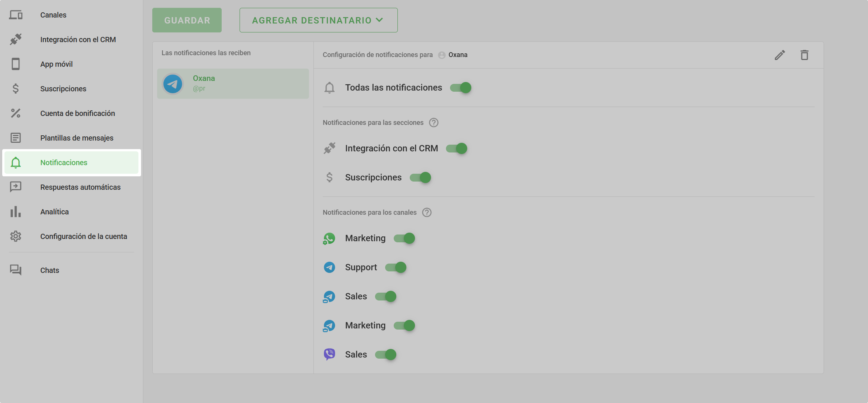Select Notificaciones in sidebar

72,163
